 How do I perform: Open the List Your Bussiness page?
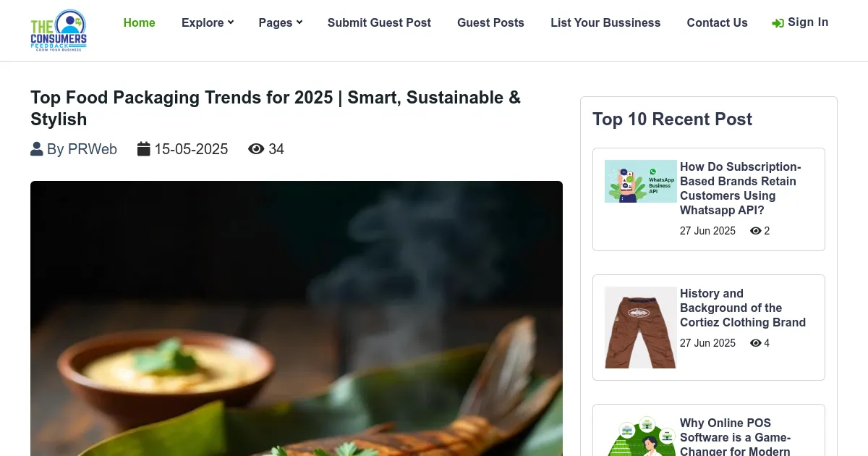pyautogui.click(x=605, y=22)
